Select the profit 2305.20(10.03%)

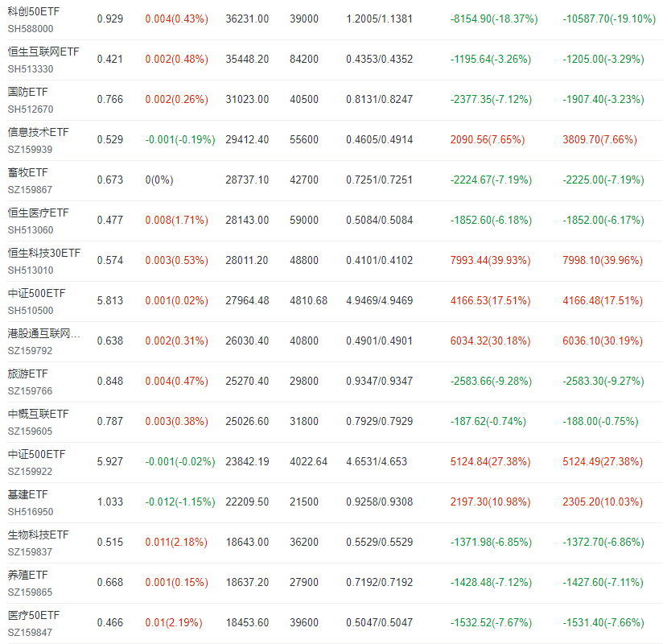(x=603, y=502)
